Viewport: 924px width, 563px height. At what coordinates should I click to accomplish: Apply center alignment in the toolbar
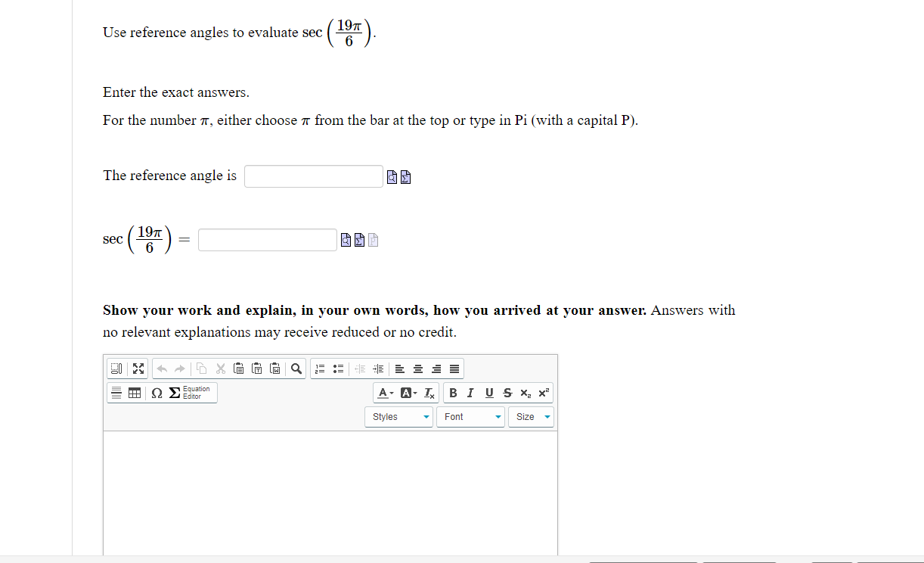[x=417, y=369]
